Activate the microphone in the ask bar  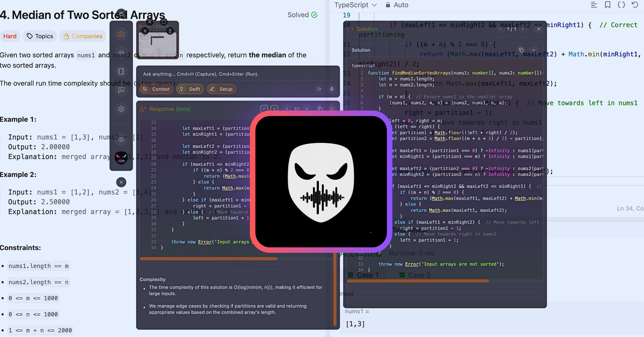click(332, 89)
